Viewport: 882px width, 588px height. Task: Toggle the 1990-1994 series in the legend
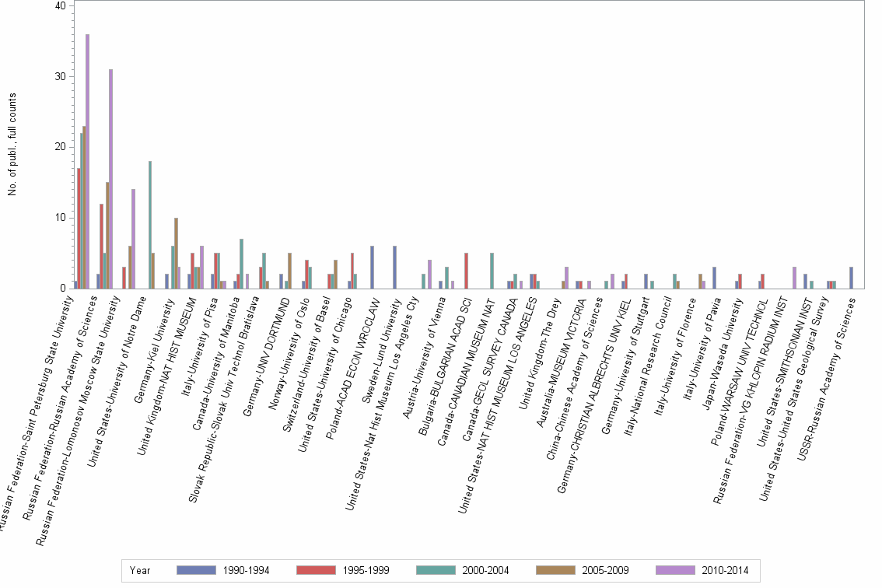pos(243,570)
